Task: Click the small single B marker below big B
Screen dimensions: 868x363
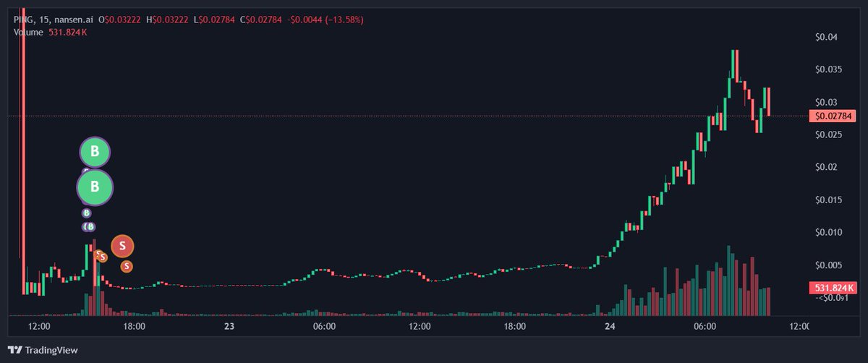Action: tap(86, 213)
